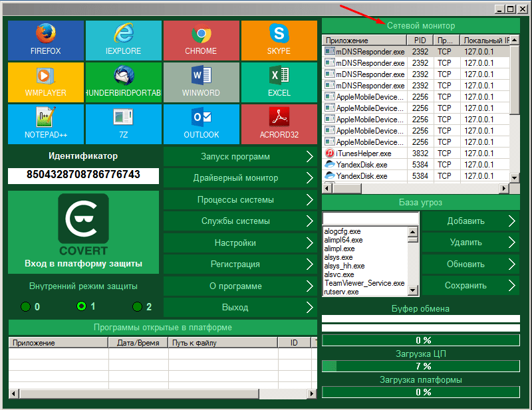Launch the Outlook tile
532x410 pixels.
click(201, 124)
